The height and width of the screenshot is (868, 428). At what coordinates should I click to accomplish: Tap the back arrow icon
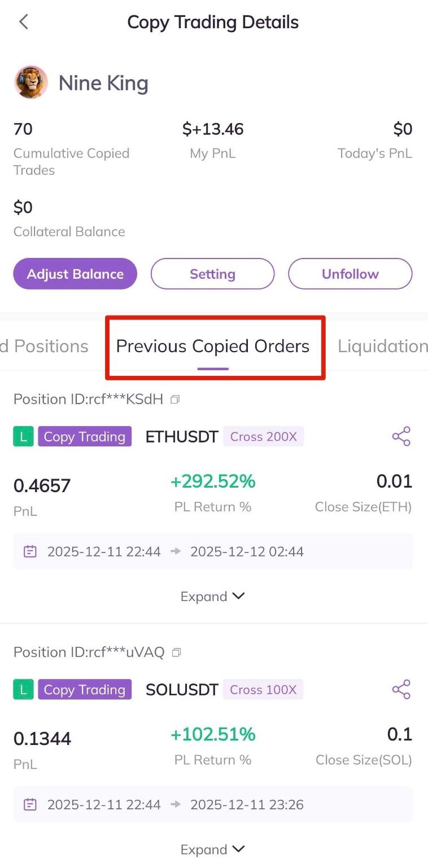point(23,22)
